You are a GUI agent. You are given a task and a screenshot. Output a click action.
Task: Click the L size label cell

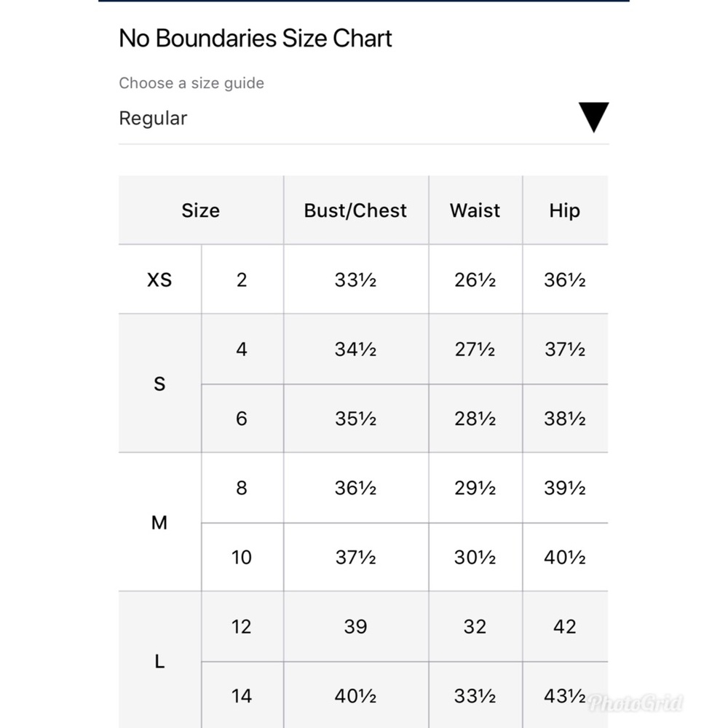[x=159, y=661]
